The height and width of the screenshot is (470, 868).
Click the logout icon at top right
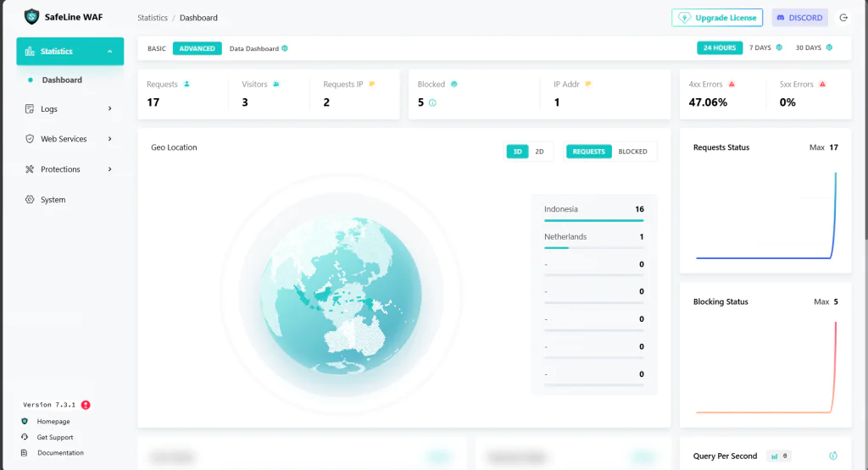coord(843,18)
